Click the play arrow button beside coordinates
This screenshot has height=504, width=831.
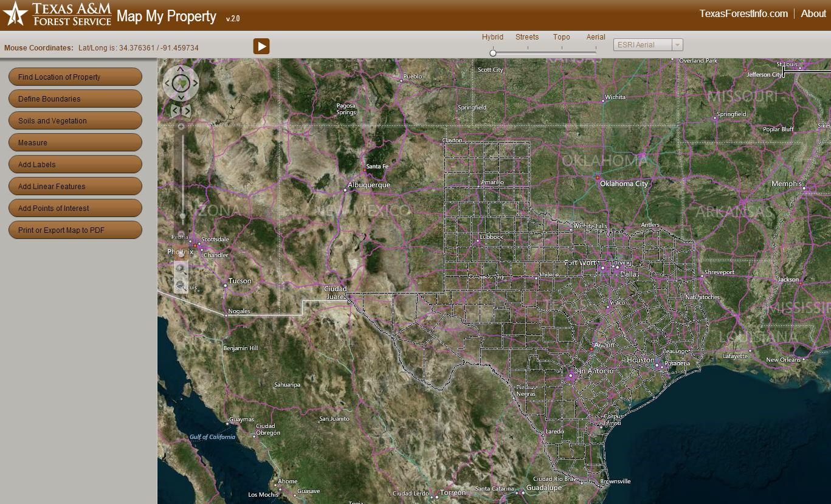pyautogui.click(x=261, y=46)
